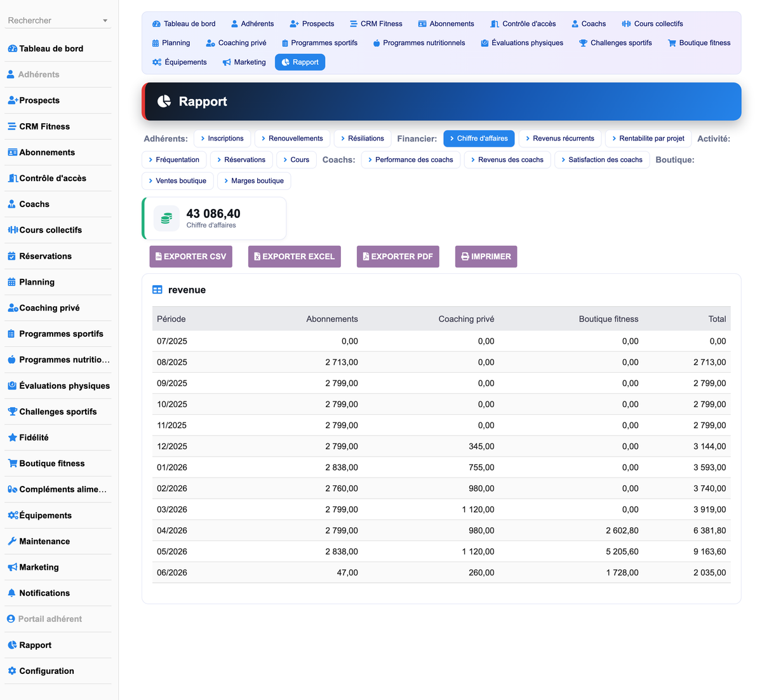Open the Renouvellements report
Image resolution: width=762 pixels, height=700 pixels.
[292, 138]
